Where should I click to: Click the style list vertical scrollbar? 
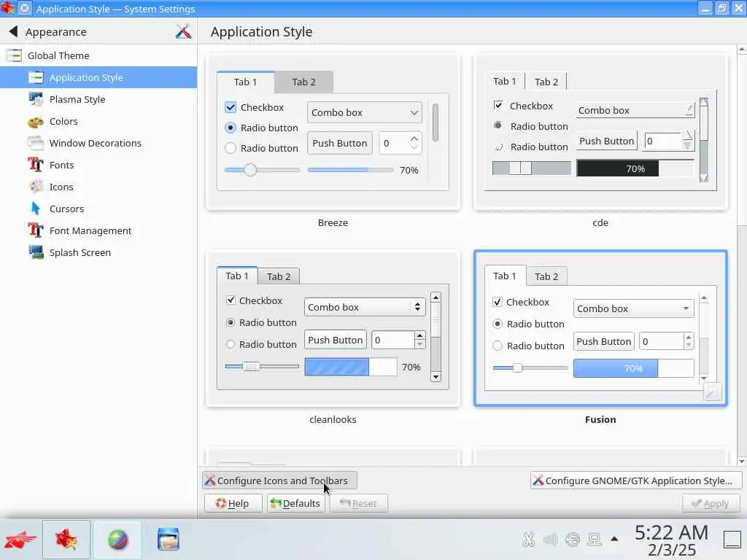(x=742, y=254)
